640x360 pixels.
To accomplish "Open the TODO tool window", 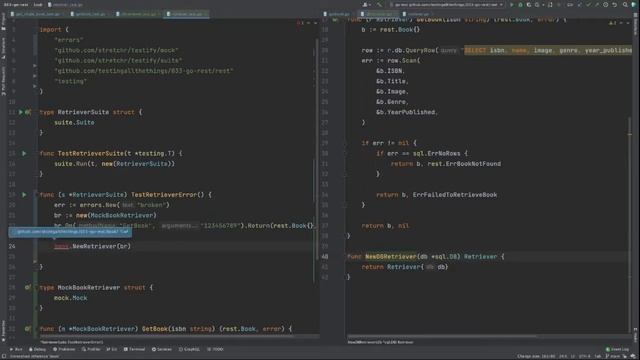I will pyautogui.click(x=215, y=349).
